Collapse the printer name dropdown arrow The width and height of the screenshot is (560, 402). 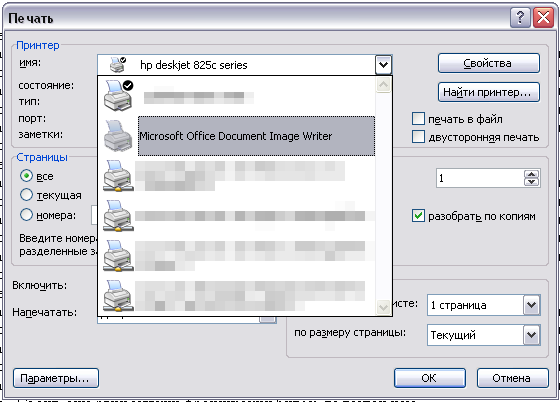[x=383, y=65]
